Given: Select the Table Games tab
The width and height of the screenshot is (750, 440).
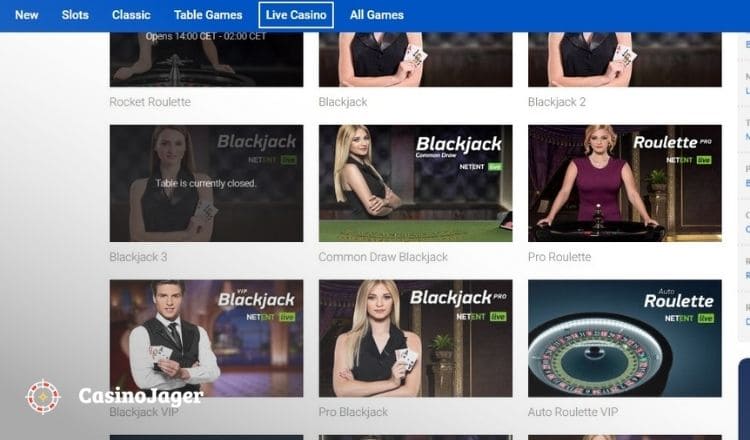Looking at the screenshot, I should click(x=208, y=15).
